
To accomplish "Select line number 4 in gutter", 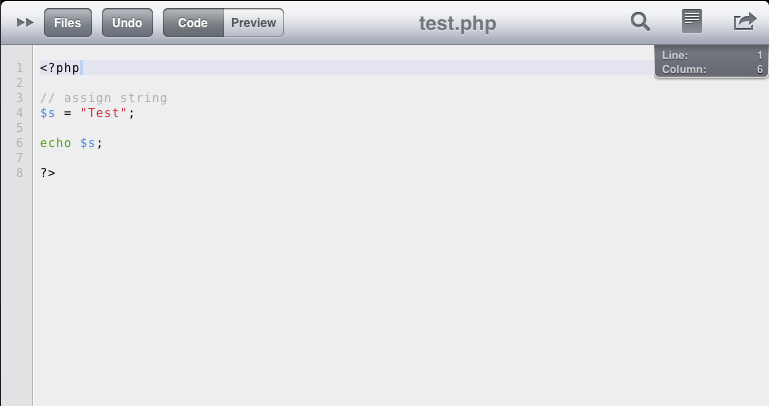I will [x=20, y=113].
